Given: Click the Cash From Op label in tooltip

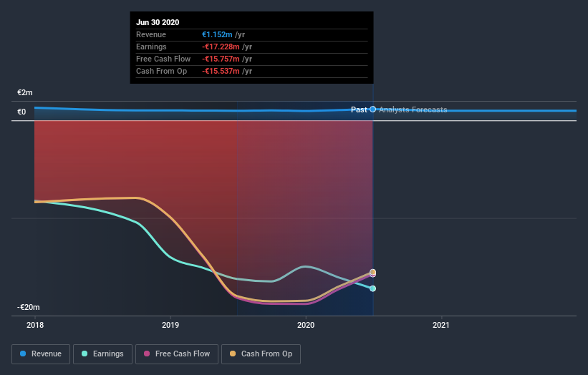Looking at the screenshot, I should point(161,71).
